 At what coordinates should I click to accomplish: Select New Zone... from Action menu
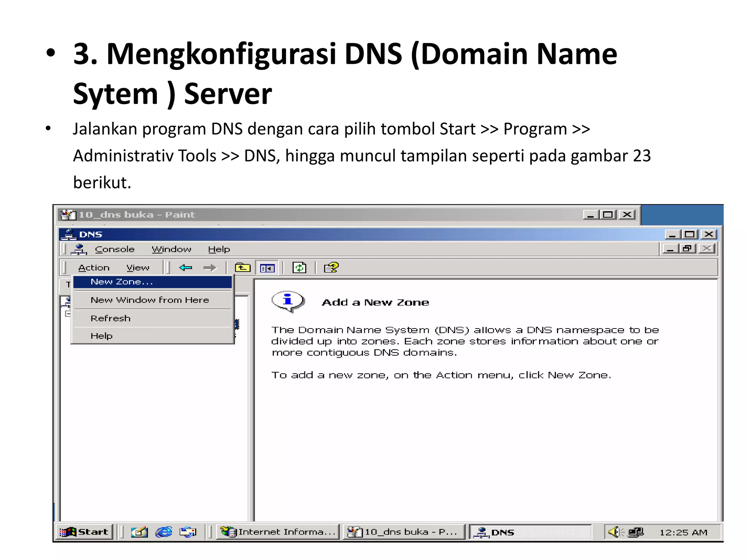click(x=152, y=282)
